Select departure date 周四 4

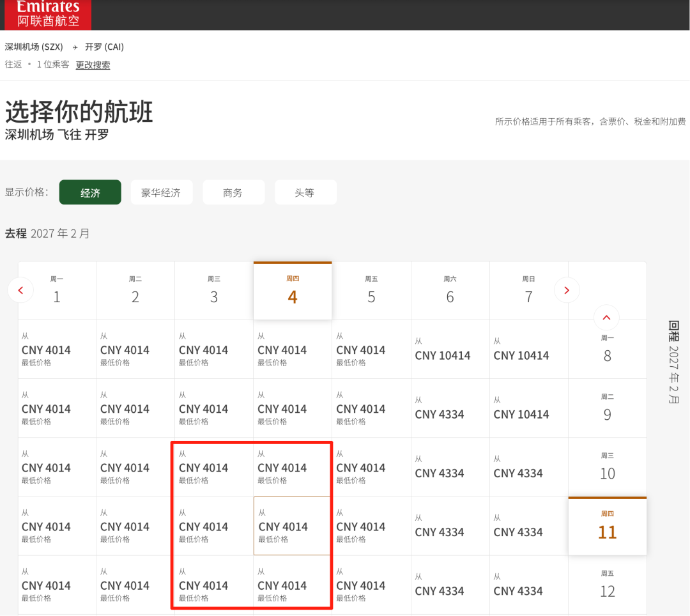coord(292,291)
